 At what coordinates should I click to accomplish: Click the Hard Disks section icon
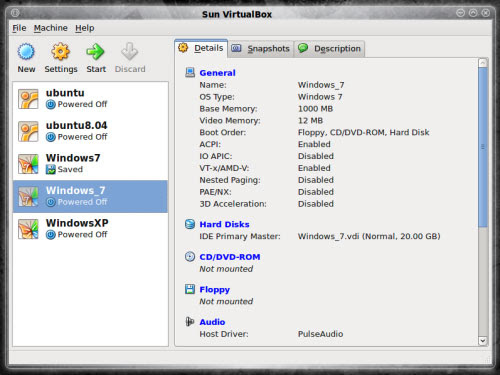click(190, 224)
